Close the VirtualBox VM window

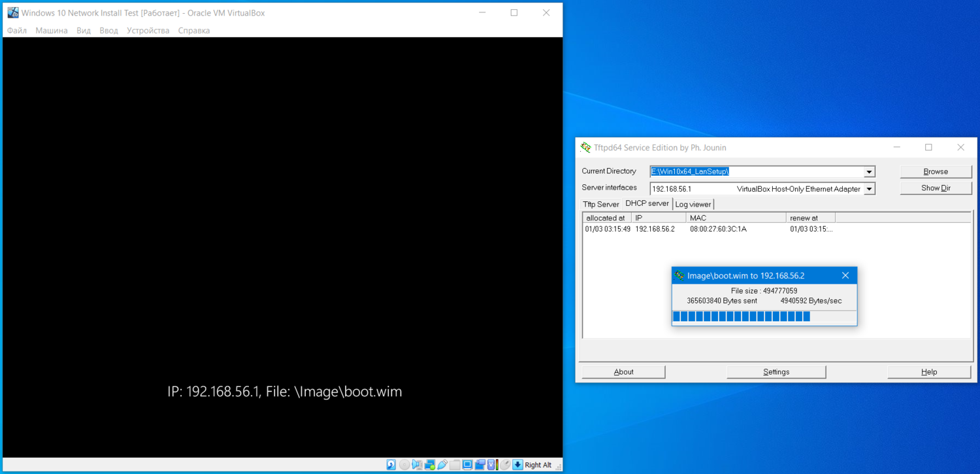(546, 12)
